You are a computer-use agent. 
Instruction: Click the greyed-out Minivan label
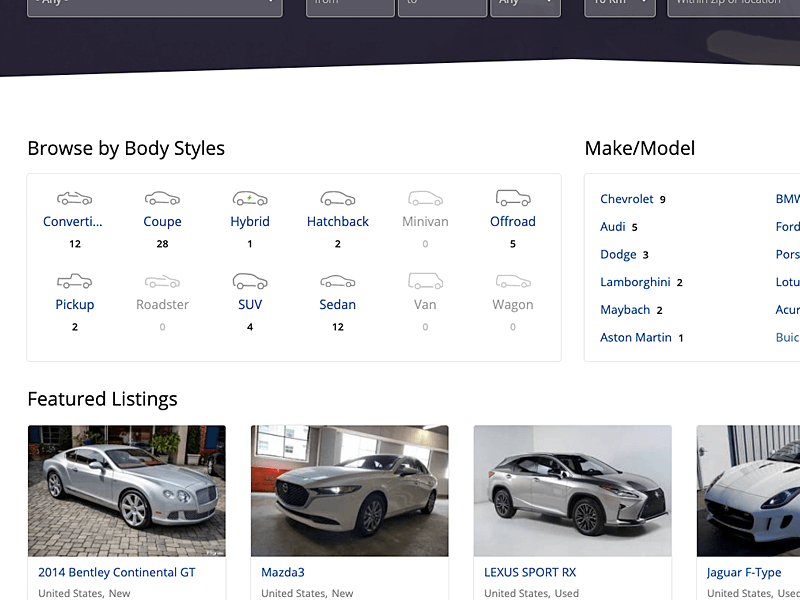pos(426,221)
